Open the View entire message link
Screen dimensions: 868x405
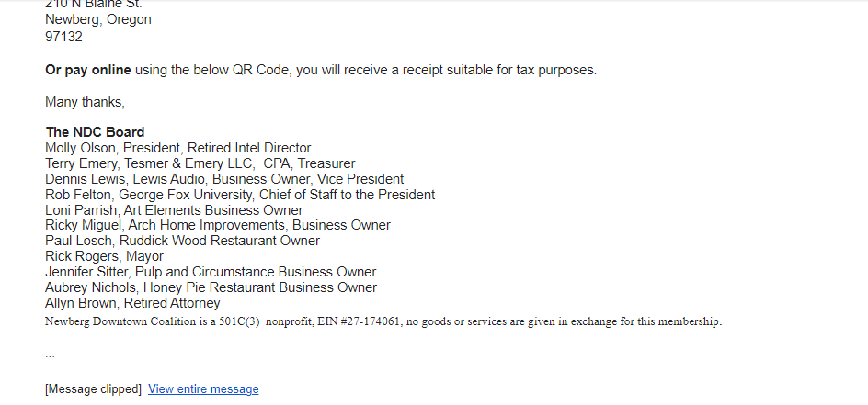203,389
